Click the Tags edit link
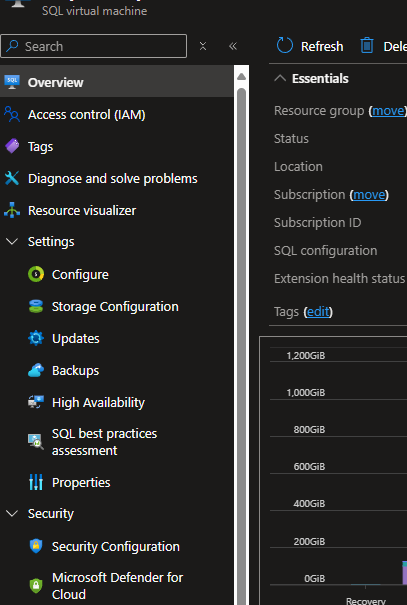 (318, 312)
